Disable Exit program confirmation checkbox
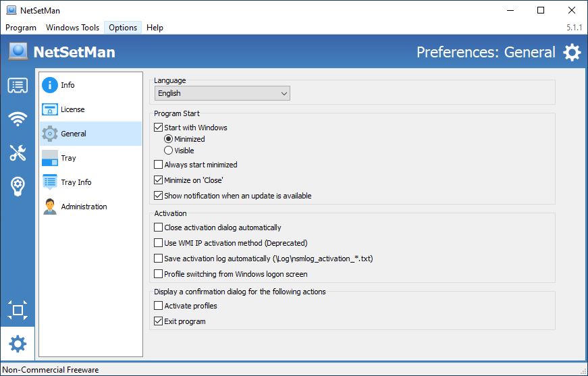 [x=158, y=321]
